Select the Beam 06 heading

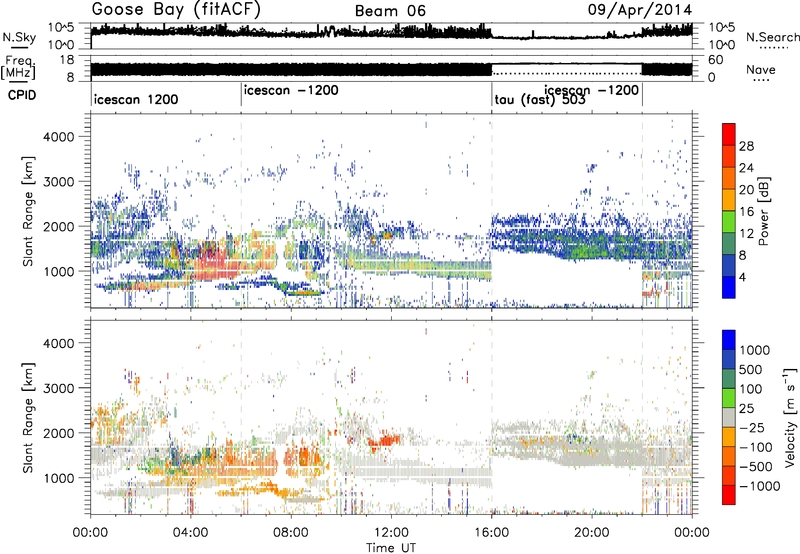[x=390, y=11]
